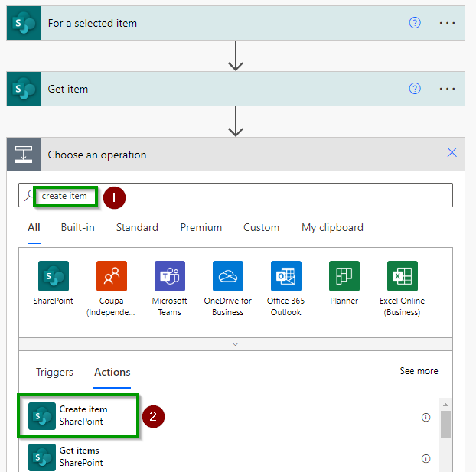
Task: Select the Coupa connector icon
Action: [112, 276]
